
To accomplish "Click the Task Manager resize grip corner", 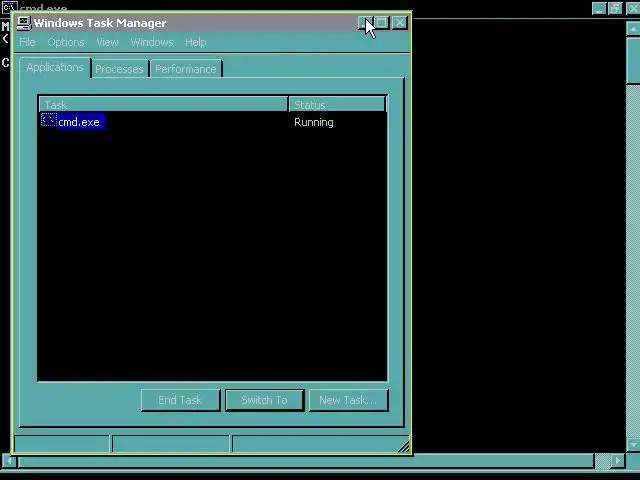I will tap(403, 447).
